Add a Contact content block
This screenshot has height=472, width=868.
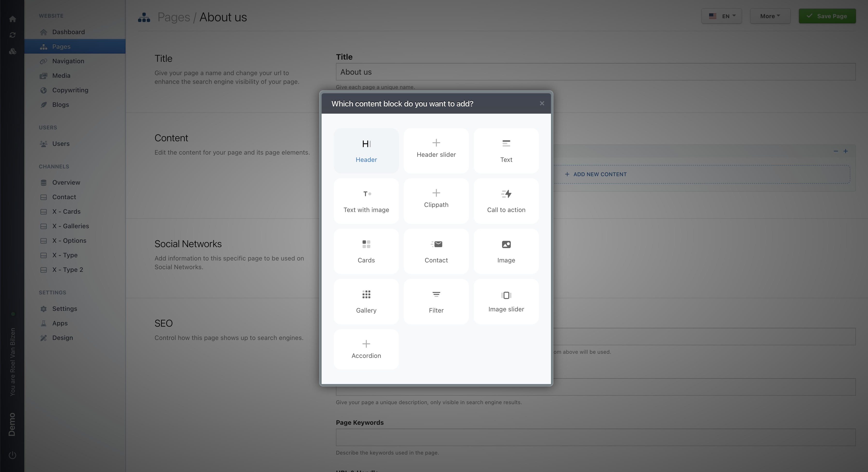(436, 251)
